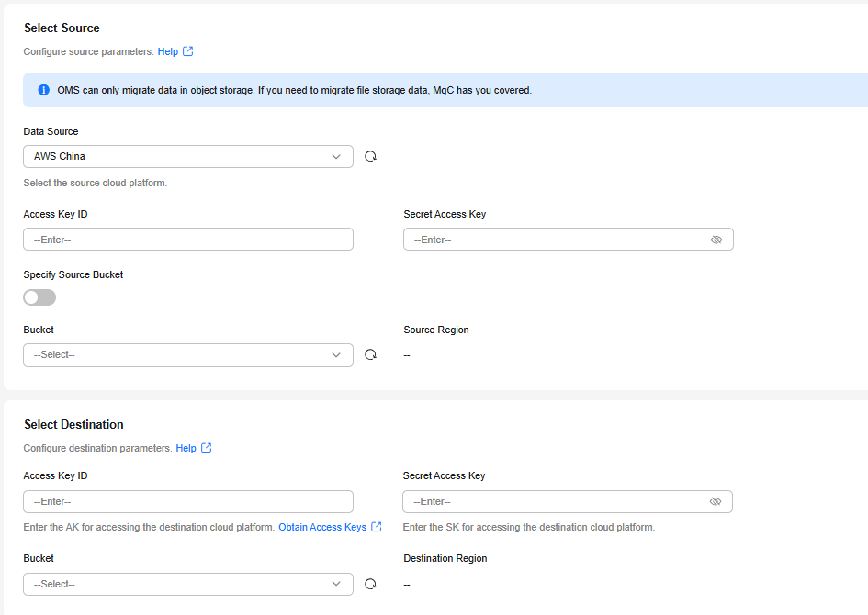This screenshot has height=615, width=868.
Task: Open external link icon beside source Help
Action: coord(188,51)
